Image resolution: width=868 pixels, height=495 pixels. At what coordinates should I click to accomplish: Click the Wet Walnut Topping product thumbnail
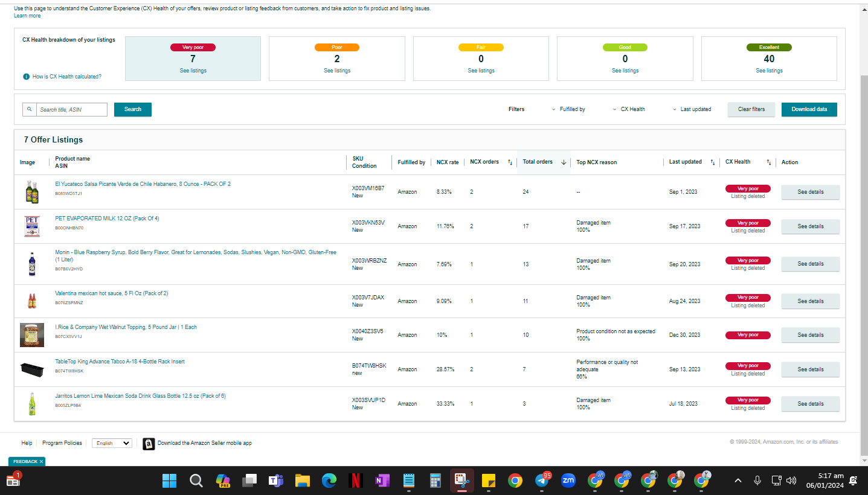[32, 335]
